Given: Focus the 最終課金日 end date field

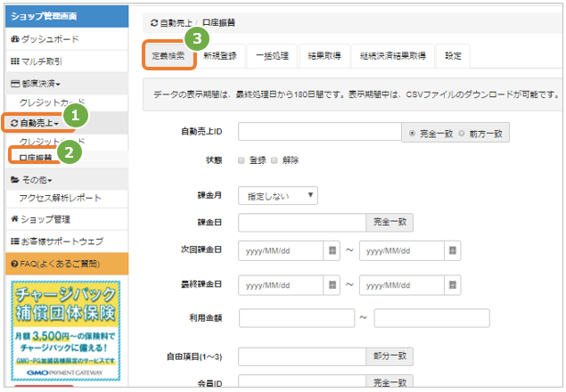Looking at the screenshot, I should [x=401, y=285].
